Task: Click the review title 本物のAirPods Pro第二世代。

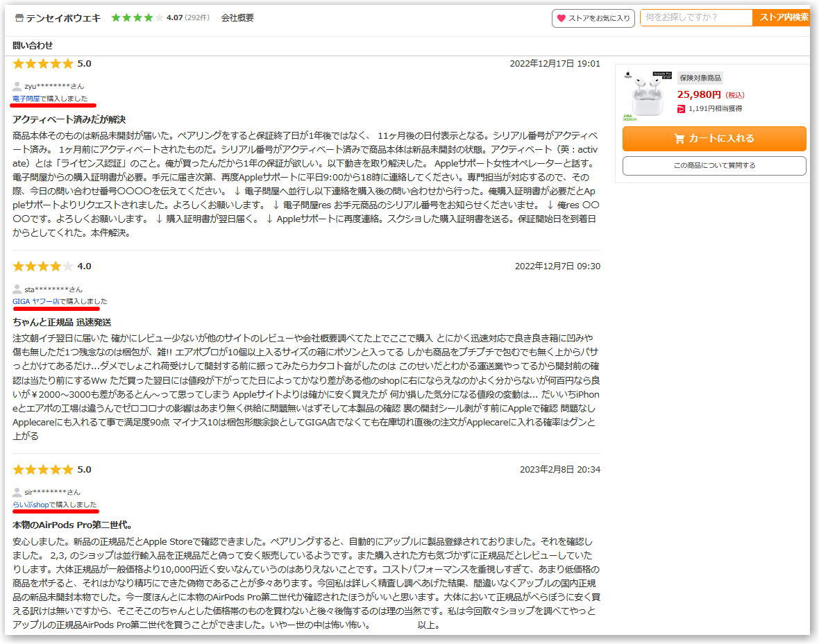Action: click(x=73, y=525)
